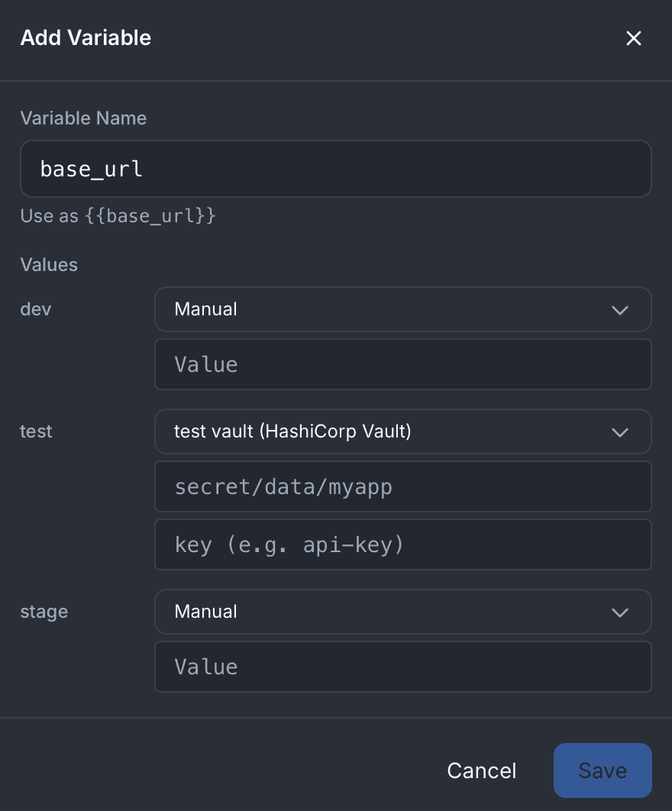
Task: Click the dev Value input field
Action: click(x=403, y=364)
